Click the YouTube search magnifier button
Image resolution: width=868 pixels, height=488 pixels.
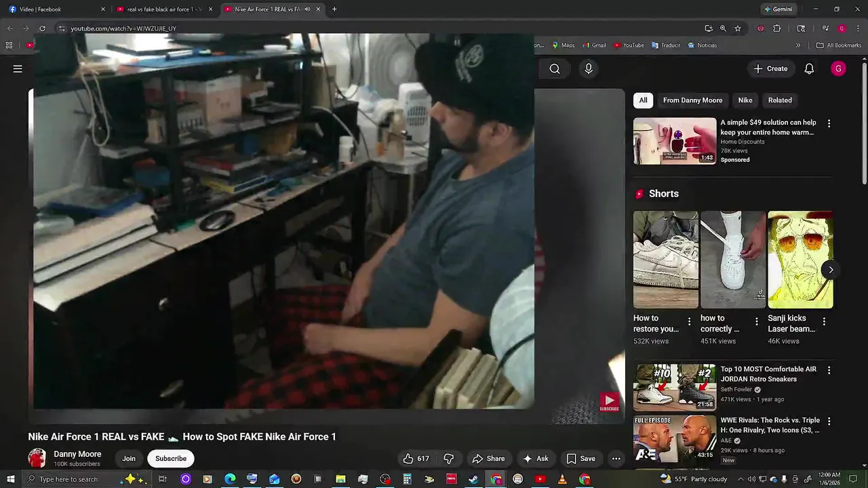pos(555,68)
